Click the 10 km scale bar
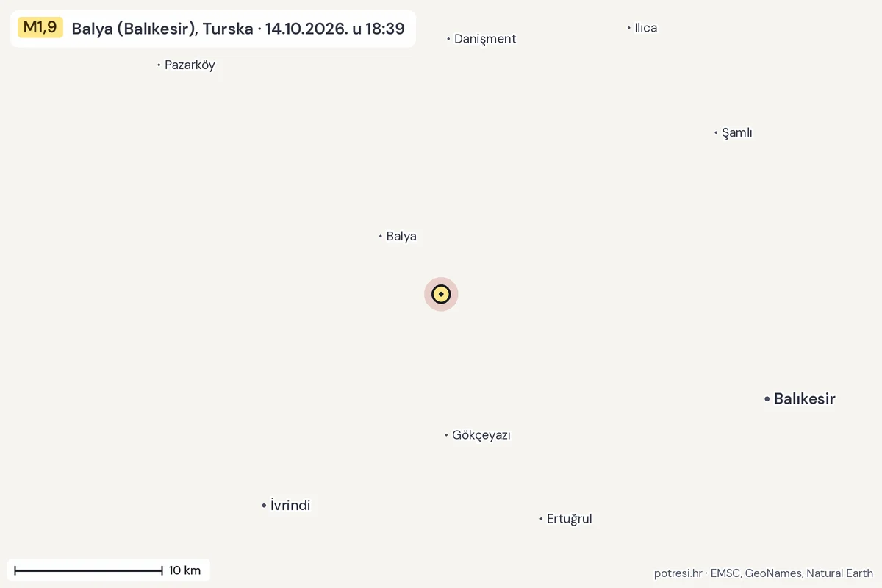 point(88,570)
